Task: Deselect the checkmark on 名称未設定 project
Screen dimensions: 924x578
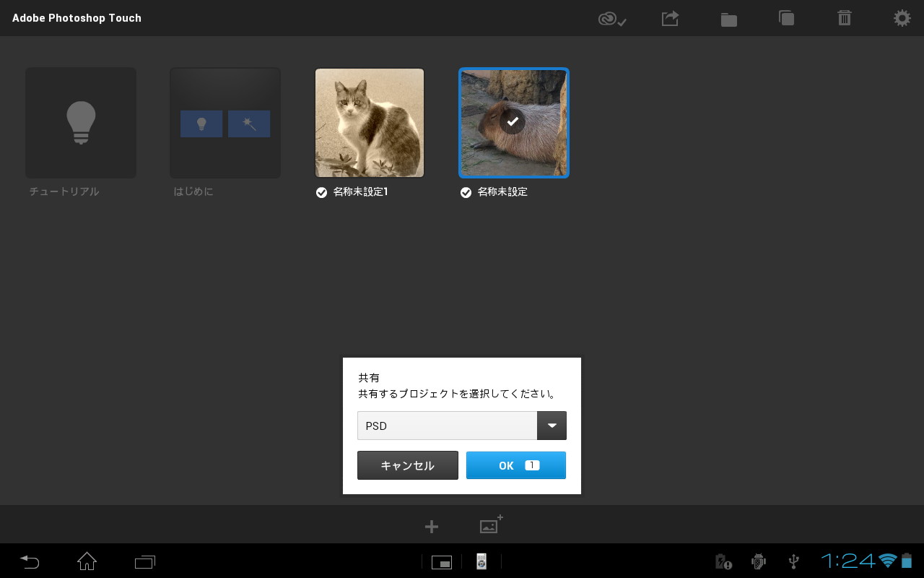Action: (466, 192)
